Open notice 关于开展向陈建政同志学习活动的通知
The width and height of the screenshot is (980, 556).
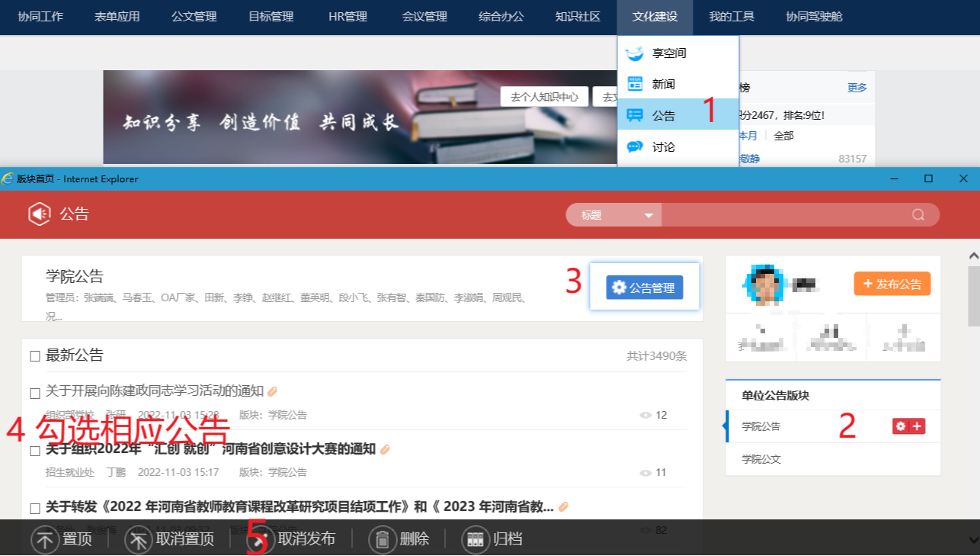point(155,391)
